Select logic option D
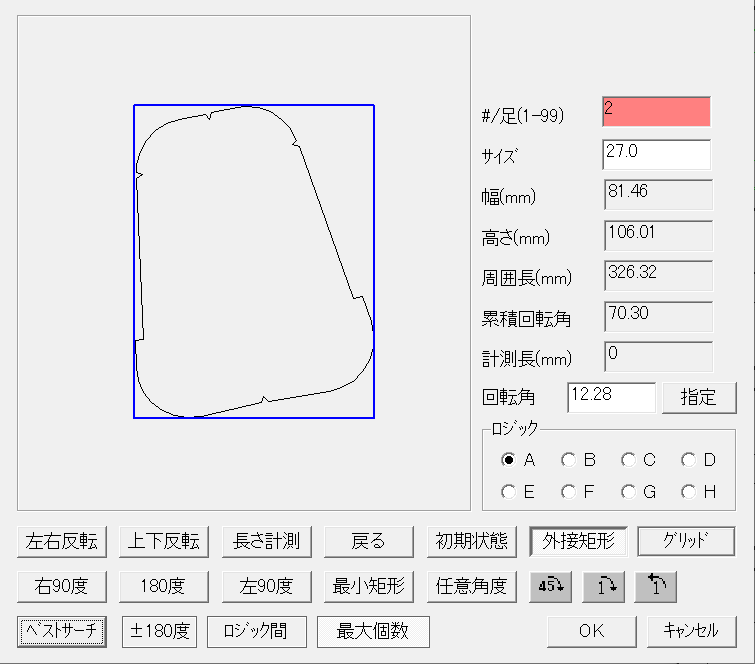 [689, 460]
